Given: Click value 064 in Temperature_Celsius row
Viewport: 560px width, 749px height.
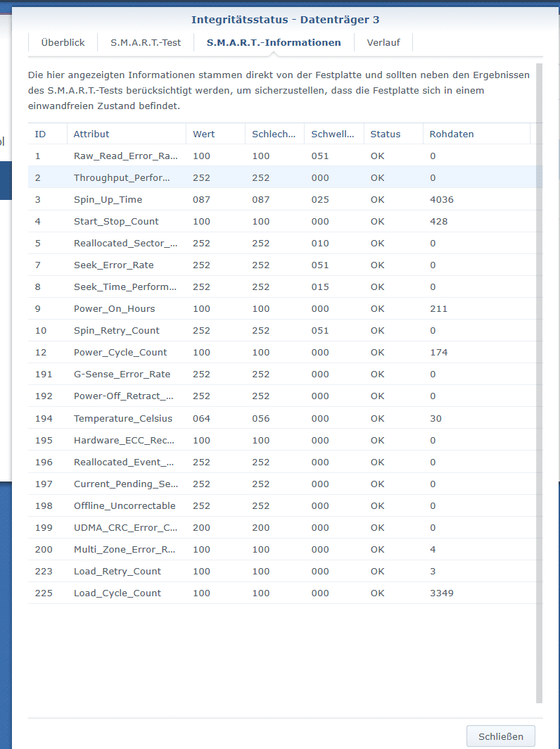Looking at the screenshot, I should (201, 418).
